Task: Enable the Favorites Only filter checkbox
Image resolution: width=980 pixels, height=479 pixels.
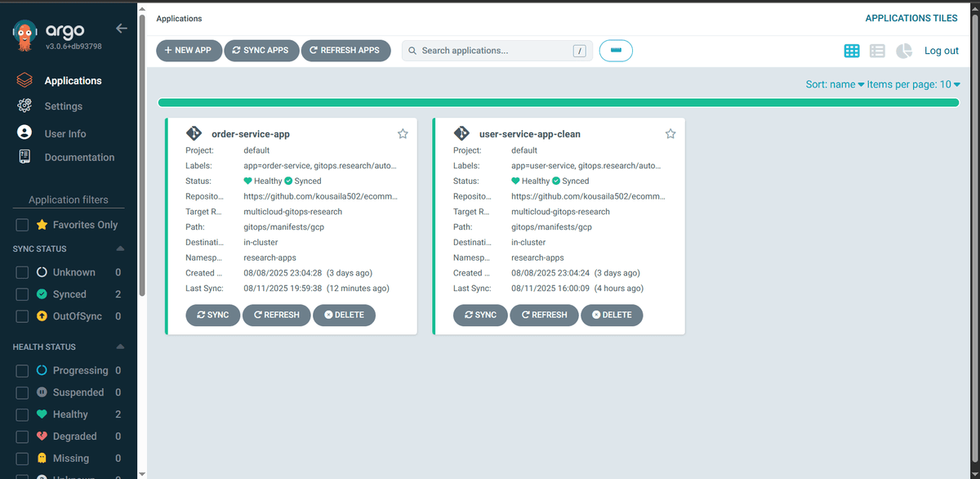Action: coord(21,224)
